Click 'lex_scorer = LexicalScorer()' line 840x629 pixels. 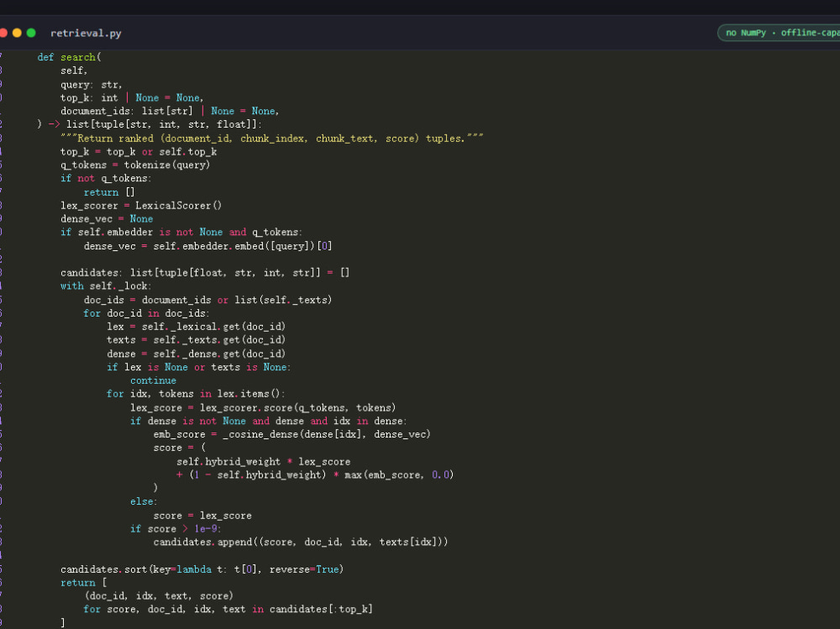pos(141,206)
